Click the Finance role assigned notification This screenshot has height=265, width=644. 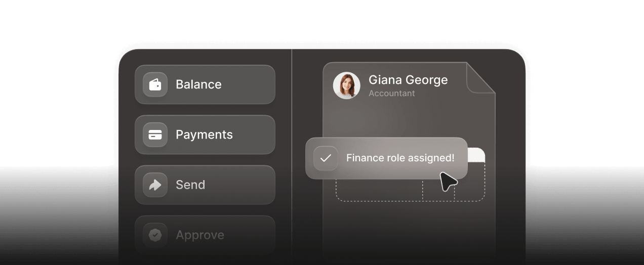coord(386,158)
